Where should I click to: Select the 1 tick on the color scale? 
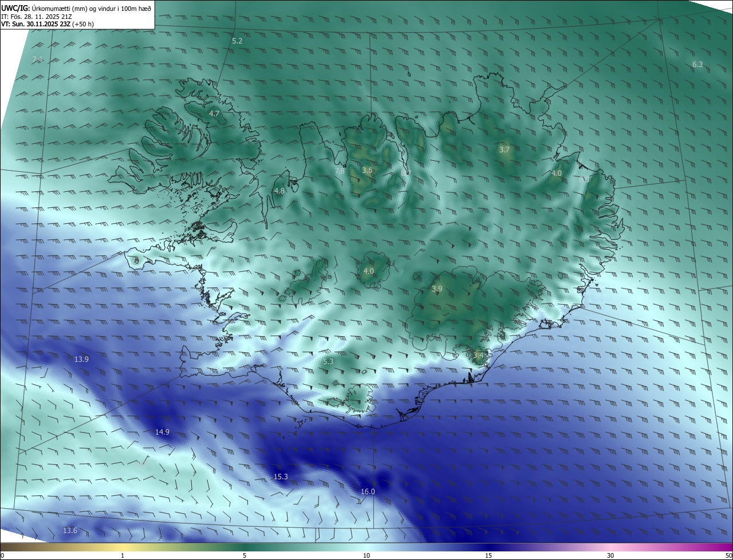(123, 556)
